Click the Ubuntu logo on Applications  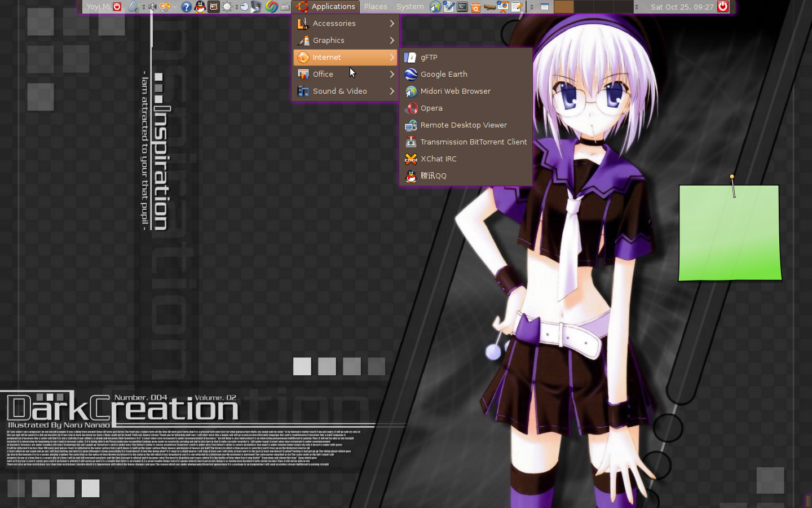point(302,7)
